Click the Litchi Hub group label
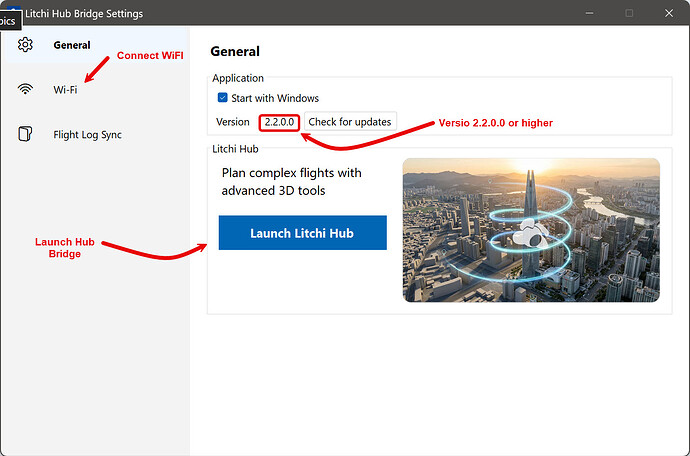 (235, 149)
